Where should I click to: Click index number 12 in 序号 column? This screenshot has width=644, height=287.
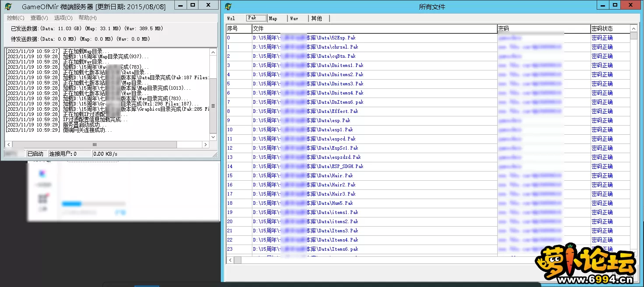pos(230,148)
